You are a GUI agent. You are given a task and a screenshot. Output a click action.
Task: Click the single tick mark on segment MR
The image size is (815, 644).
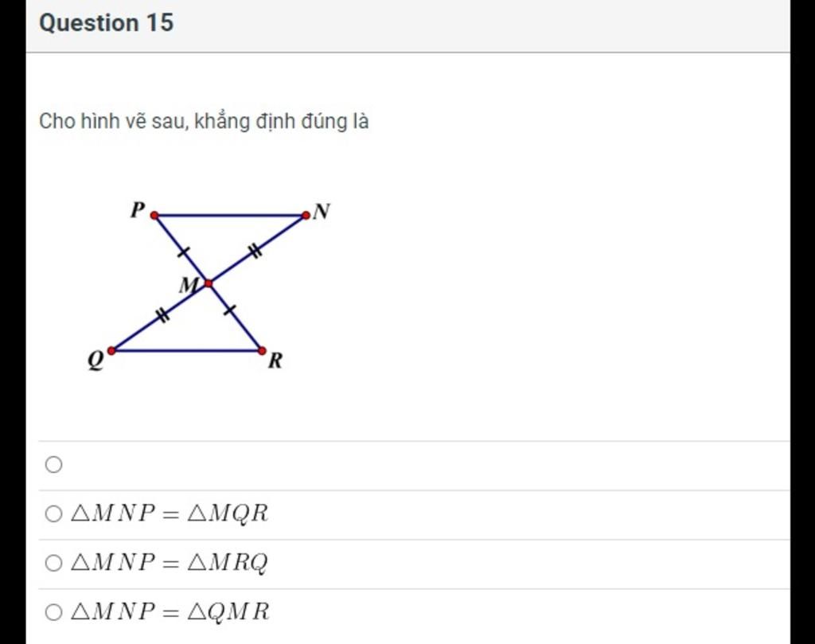tap(229, 310)
